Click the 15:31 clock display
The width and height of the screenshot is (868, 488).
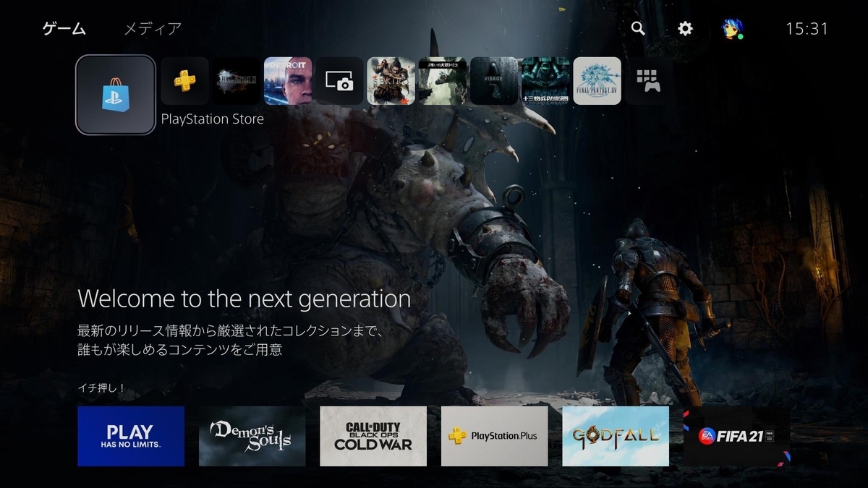807,29
